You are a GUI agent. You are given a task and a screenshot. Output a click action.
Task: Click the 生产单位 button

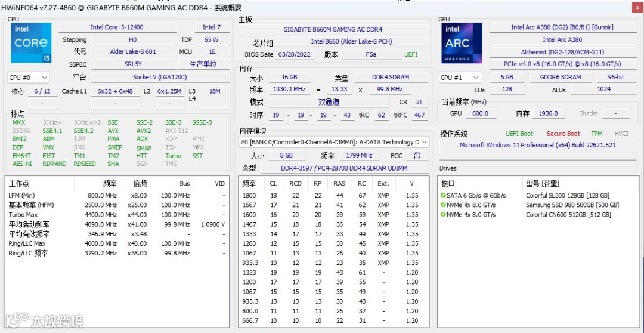pyautogui.click(x=203, y=64)
